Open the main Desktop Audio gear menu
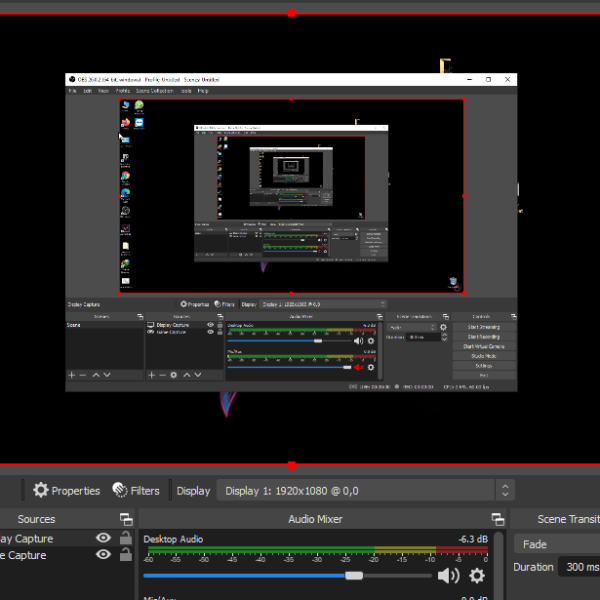This screenshot has height=600, width=600. [x=477, y=575]
